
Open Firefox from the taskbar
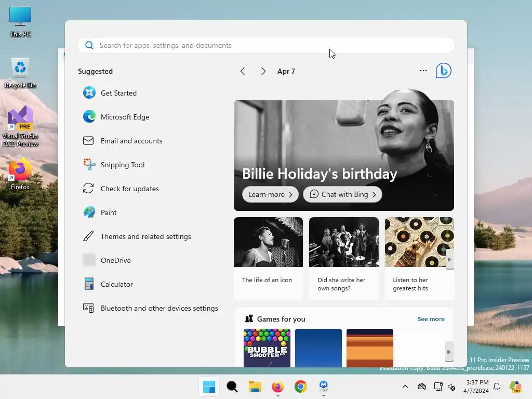click(277, 387)
